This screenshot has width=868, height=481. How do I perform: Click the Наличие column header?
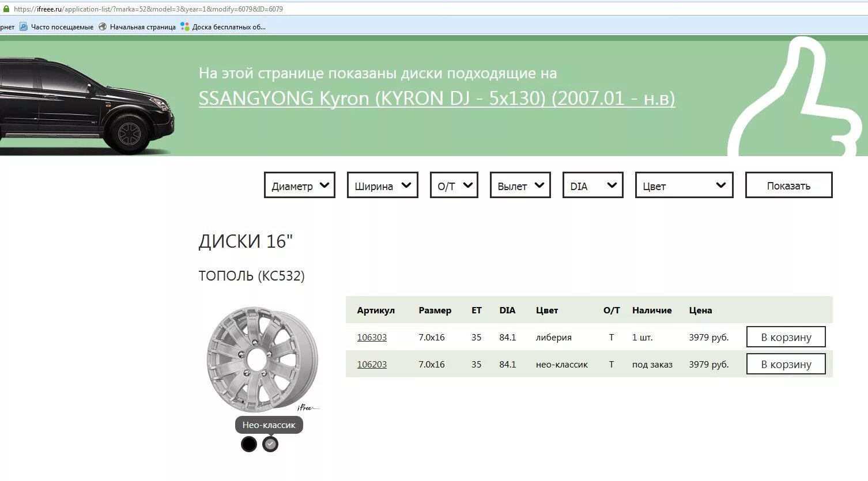(652, 310)
